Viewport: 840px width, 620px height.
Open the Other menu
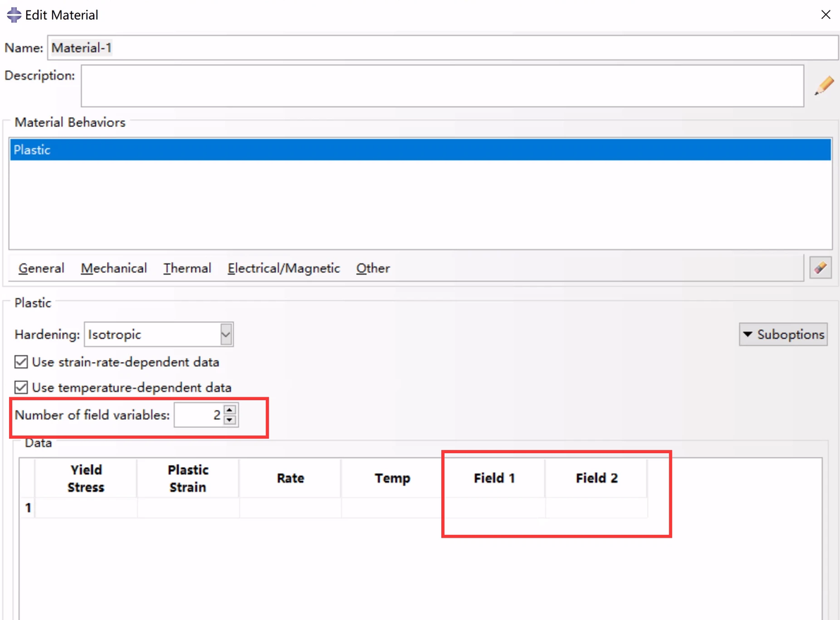coord(373,268)
